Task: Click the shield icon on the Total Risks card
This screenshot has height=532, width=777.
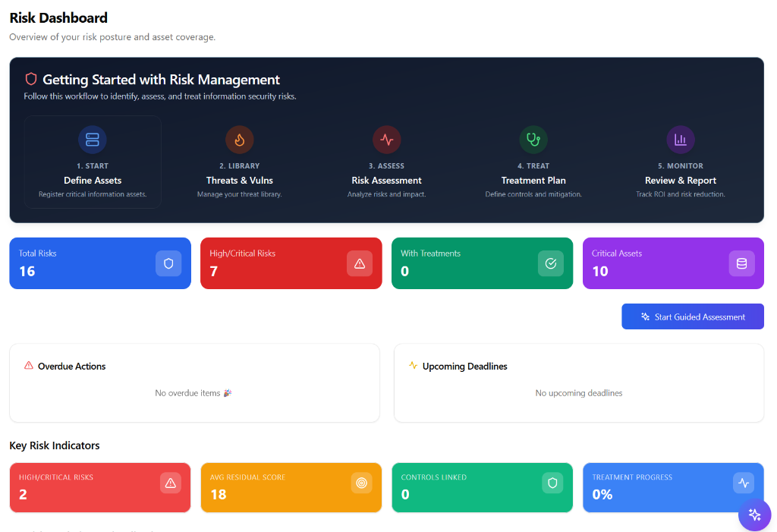Action: (168, 263)
